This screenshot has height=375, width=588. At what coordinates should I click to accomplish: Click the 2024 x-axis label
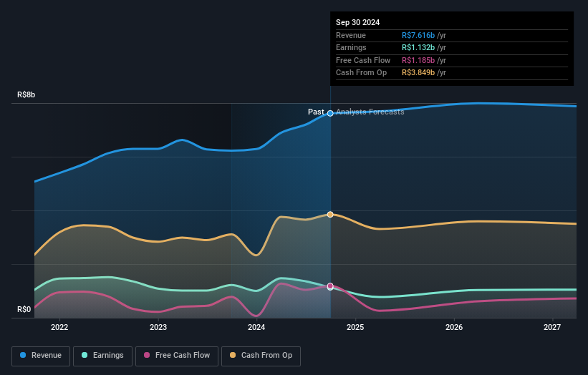pos(256,328)
